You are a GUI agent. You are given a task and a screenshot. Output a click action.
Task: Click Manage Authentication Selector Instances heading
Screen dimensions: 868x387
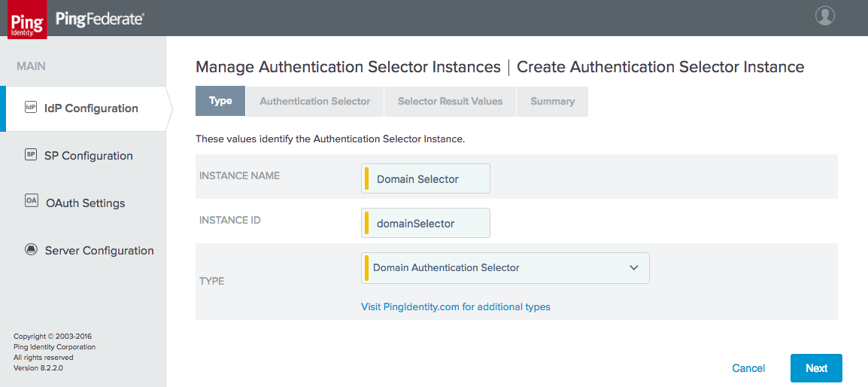pyautogui.click(x=348, y=67)
